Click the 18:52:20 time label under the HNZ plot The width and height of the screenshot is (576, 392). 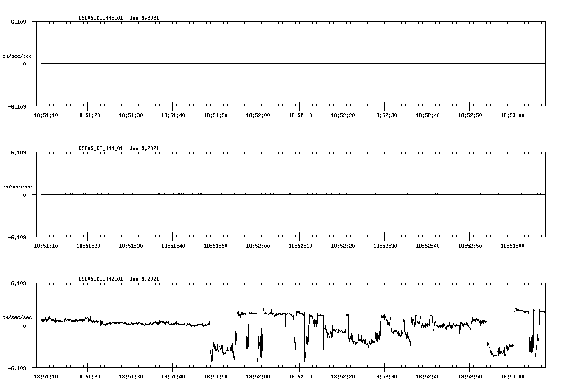[x=343, y=377]
